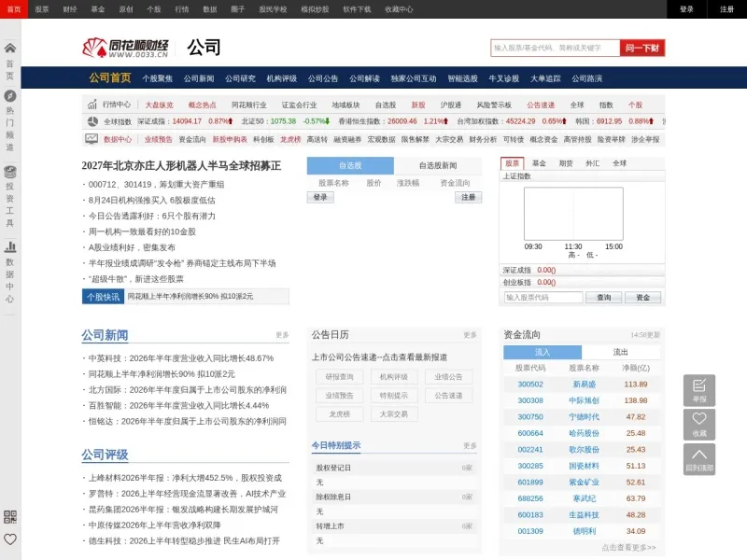Image resolution: width=747 pixels, height=560 pixels.
Task: Open data center bar chart icon
Action: pyautogui.click(x=10, y=246)
